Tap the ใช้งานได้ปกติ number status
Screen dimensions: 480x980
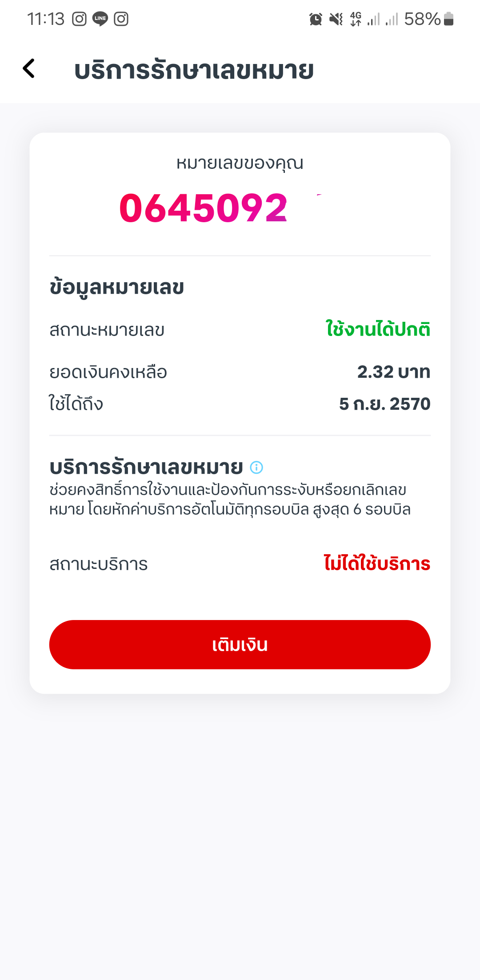click(x=378, y=329)
